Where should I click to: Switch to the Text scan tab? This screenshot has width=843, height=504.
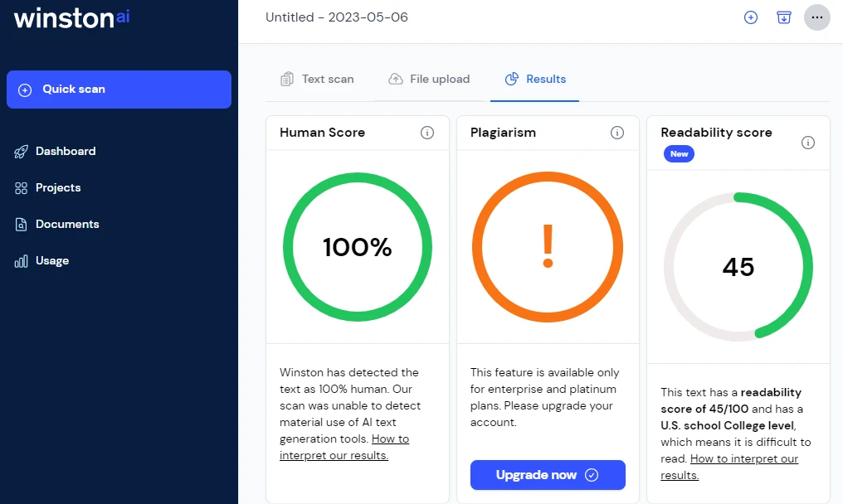click(317, 79)
